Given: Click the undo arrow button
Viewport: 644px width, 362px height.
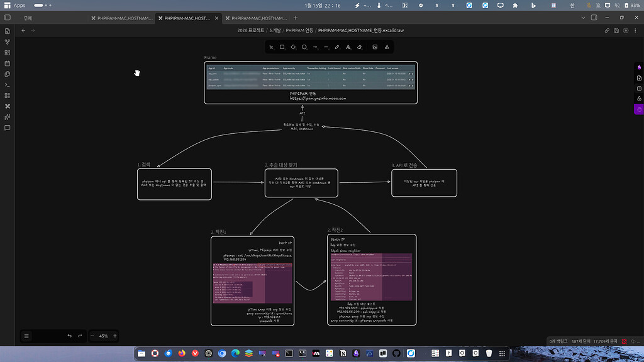Looking at the screenshot, I should click(69, 336).
